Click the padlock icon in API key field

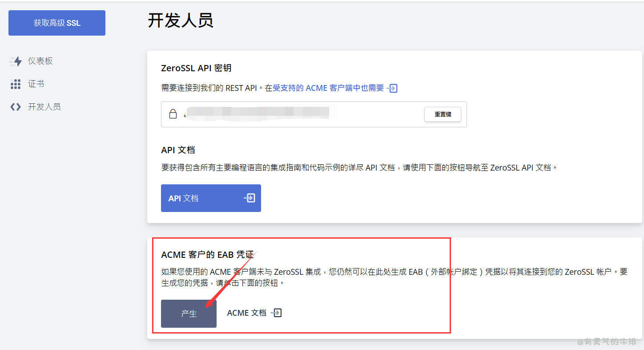click(x=173, y=114)
